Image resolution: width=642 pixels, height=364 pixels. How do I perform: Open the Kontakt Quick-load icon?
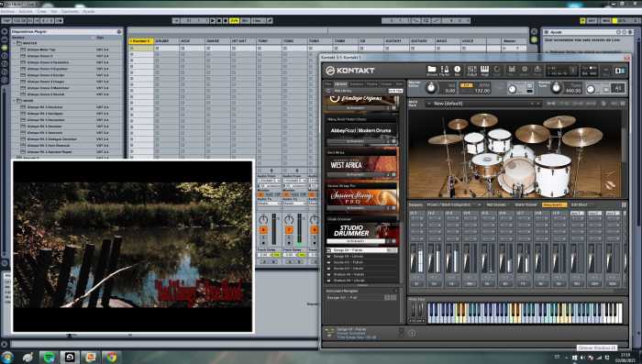tap(497, 70)
